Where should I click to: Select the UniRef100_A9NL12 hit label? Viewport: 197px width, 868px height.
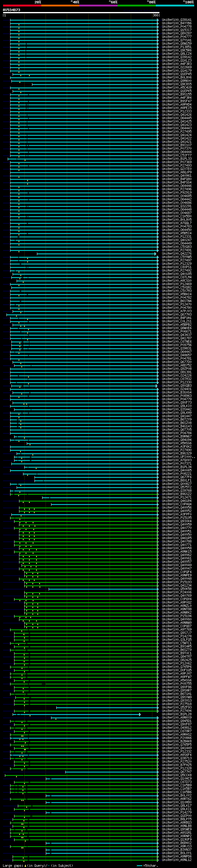[x=176, y=860]
